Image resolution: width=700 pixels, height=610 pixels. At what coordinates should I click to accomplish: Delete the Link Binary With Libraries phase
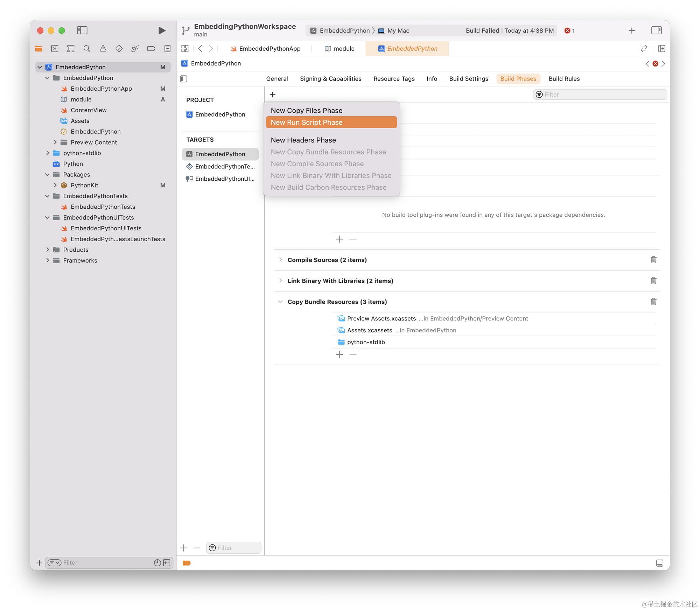(x=653, y=281)
